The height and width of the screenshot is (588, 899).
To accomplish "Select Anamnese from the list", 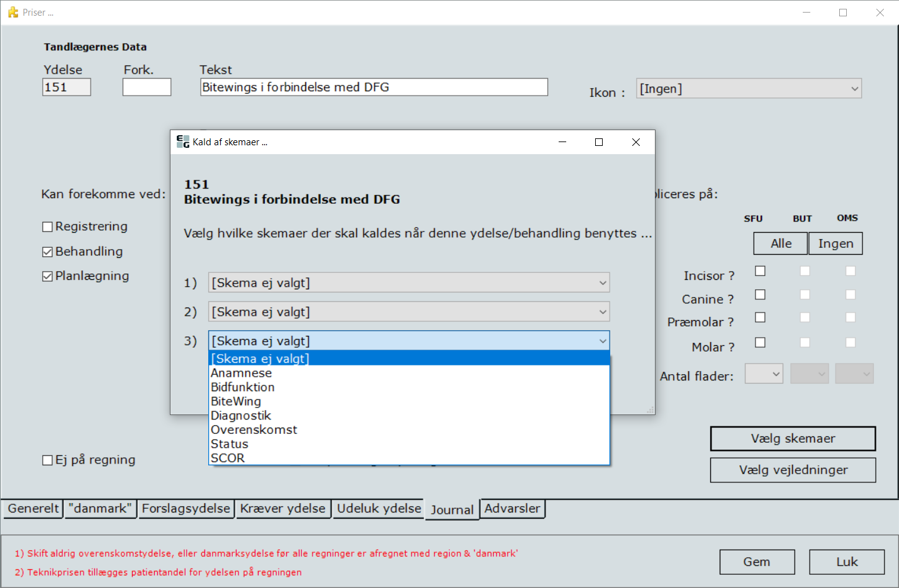I will (409, 373).
